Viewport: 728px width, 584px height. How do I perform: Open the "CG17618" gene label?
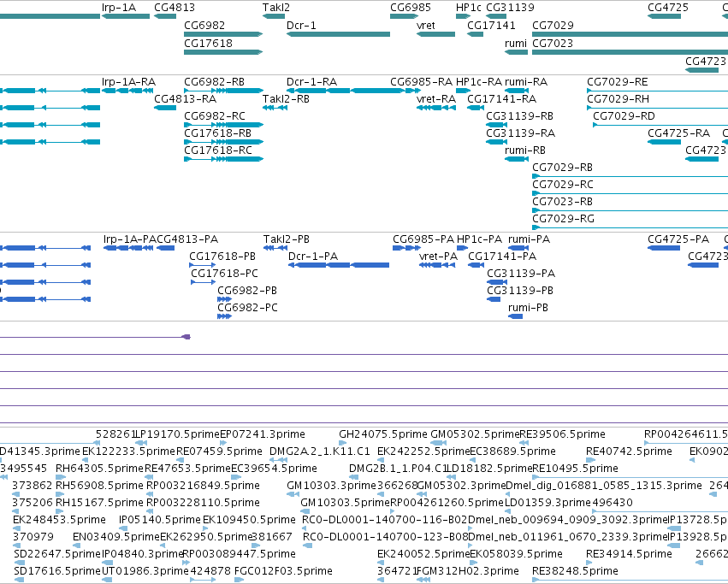coord(208,43)
